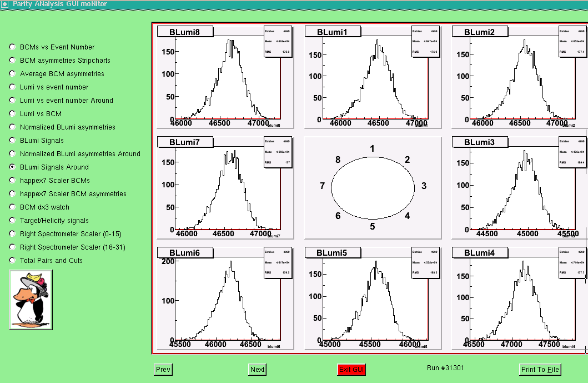Click the BLumi4 title label
The image size is (588, 383).
click(x=480, y=252)
